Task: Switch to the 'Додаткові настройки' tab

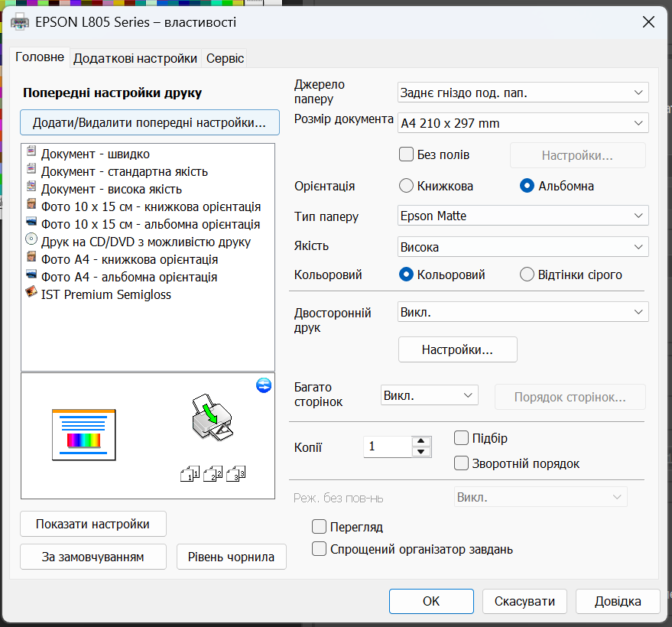Action: click(135, 58)
